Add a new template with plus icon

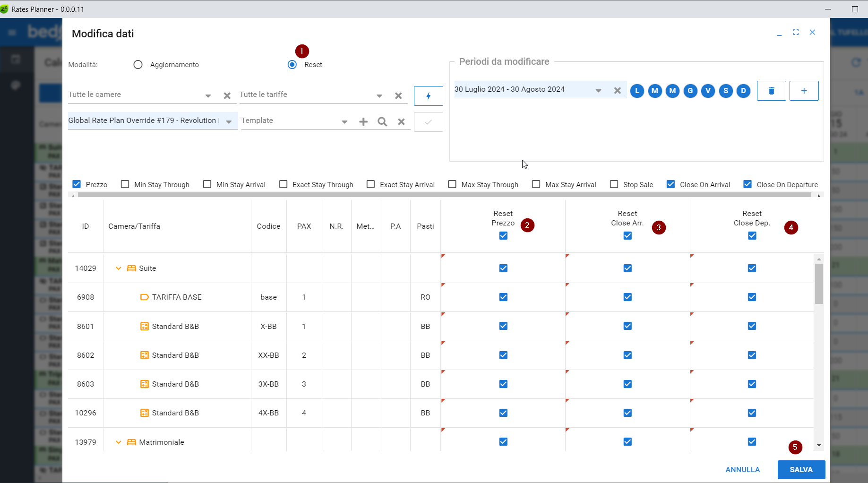point(363,122)
